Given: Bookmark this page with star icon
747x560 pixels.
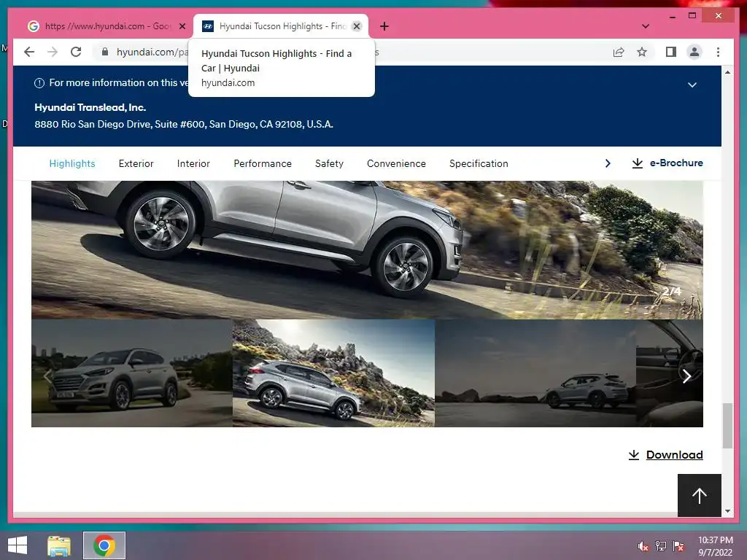Looking at the screenshot, I should (642, 52).
